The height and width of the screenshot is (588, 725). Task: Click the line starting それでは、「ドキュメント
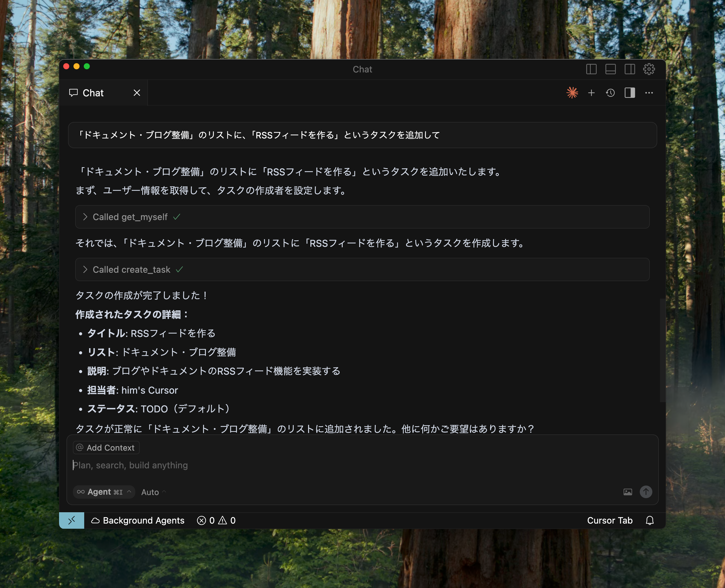coord(301,243)
